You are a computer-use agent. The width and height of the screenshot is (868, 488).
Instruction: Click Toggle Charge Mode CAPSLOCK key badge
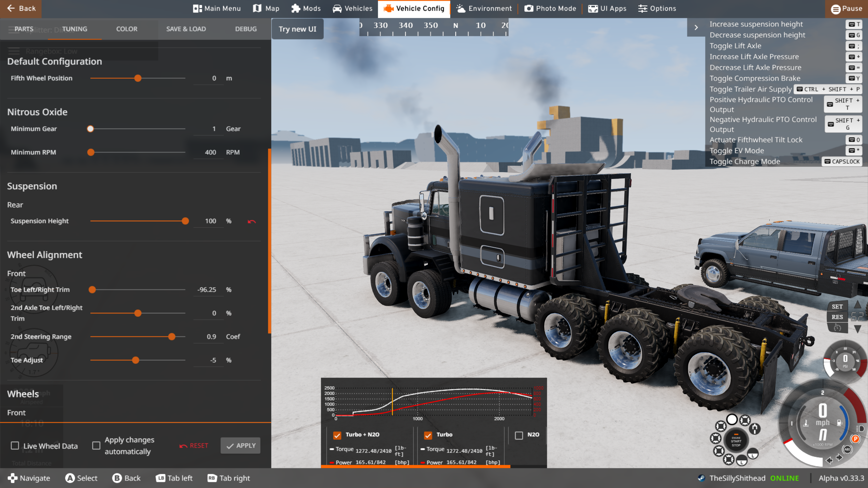pos(842,162)
